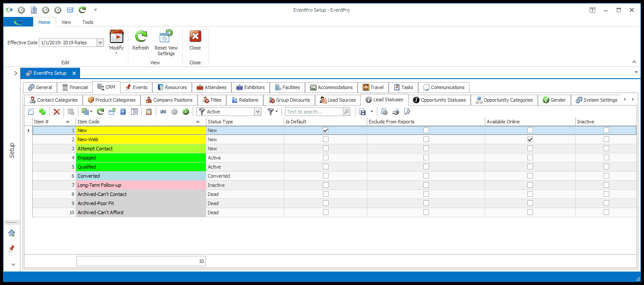Check Exclude From Reports for Archived-Poor Fit
The width and height of the screenshot is (644, 285).
click(x=426, y=203)
